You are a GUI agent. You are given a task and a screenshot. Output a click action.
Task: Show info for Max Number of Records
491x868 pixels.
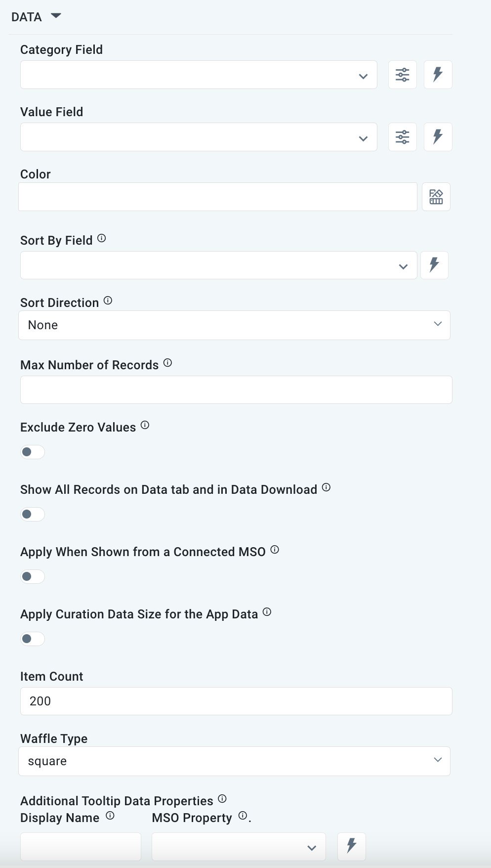[x=168, y=363]
